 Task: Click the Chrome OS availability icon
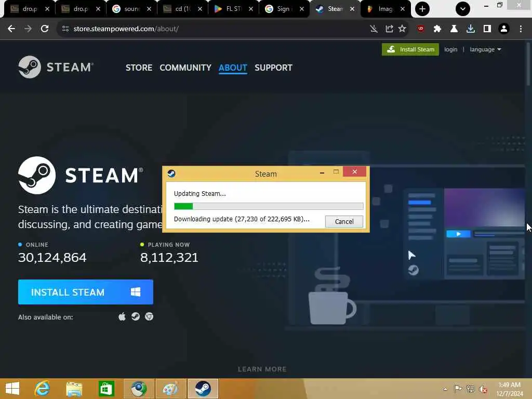pyautogui.click(x=149, y=316)
